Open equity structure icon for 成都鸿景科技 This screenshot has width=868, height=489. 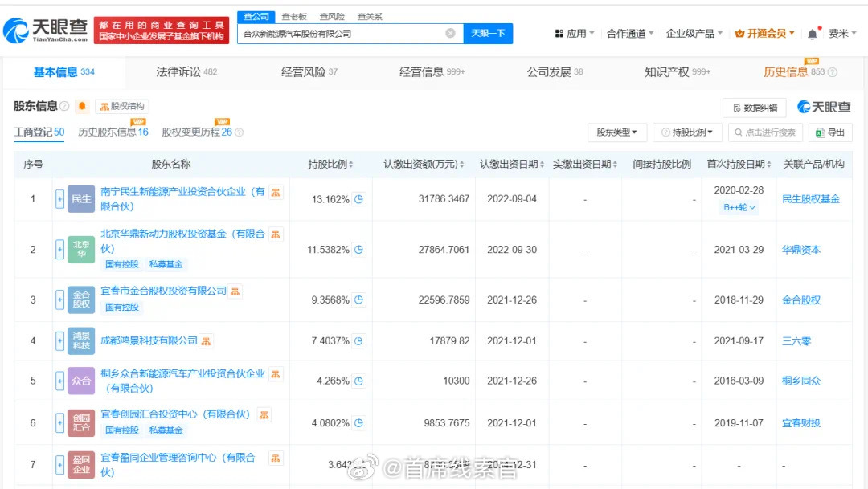[x=206, y=341]
